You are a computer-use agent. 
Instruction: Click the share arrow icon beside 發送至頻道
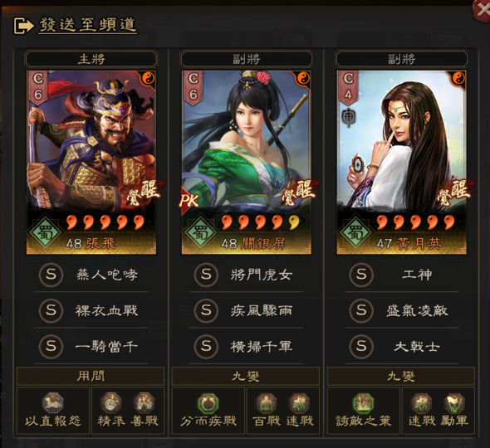coord(23,26)
